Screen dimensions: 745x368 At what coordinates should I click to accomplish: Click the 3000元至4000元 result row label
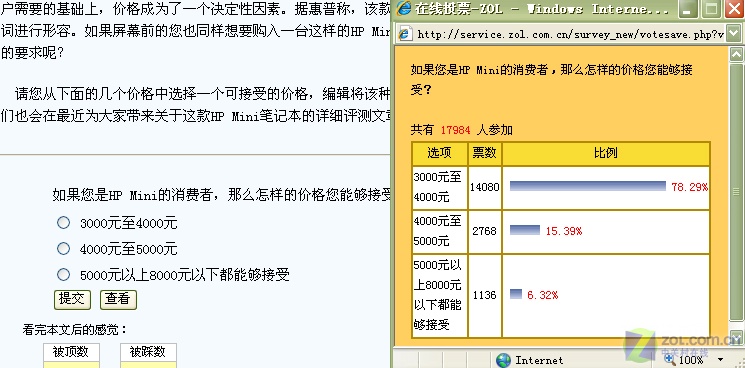click(438, 188)
